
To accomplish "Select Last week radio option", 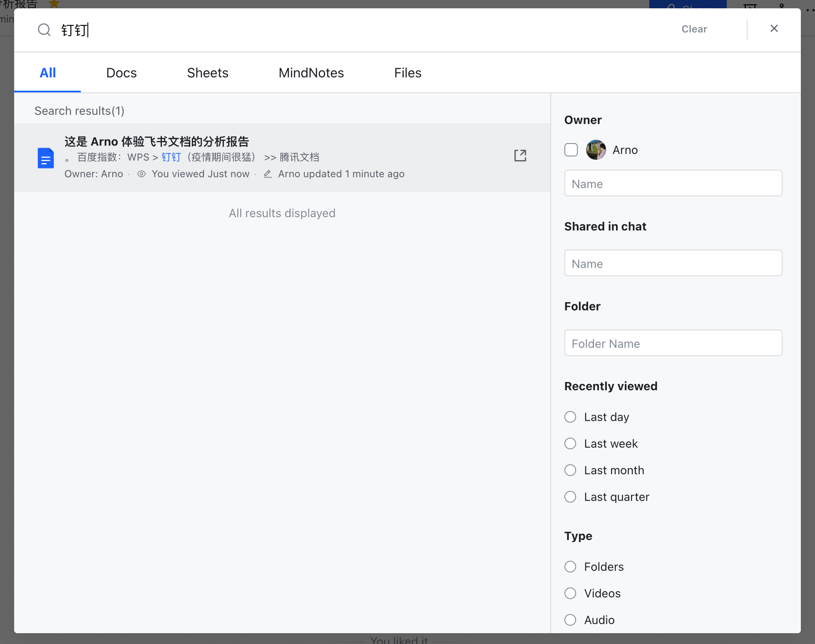I will click(570, 443).
